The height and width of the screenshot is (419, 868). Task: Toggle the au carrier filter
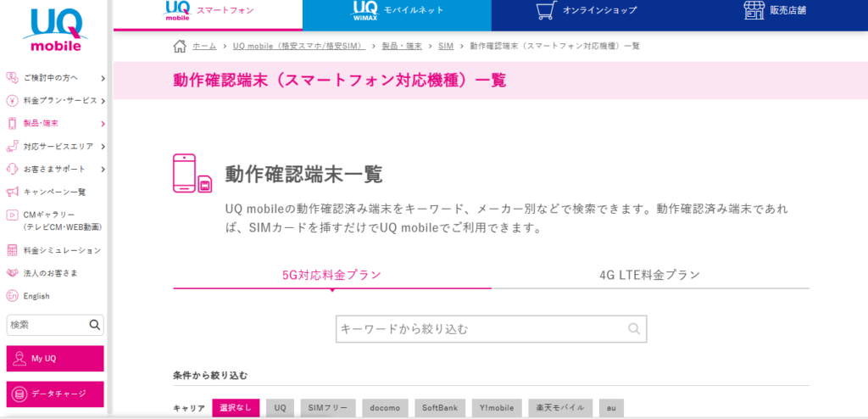(x=611, y=408)
